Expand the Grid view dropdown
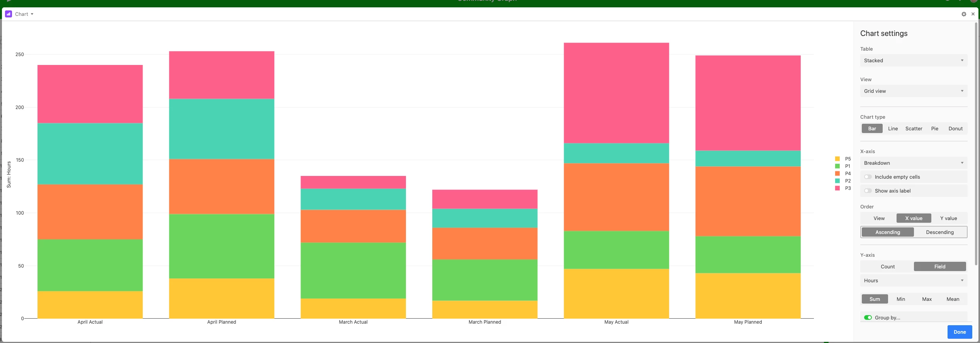This screenshot has width=980, height=343. (x=913, y=91)
